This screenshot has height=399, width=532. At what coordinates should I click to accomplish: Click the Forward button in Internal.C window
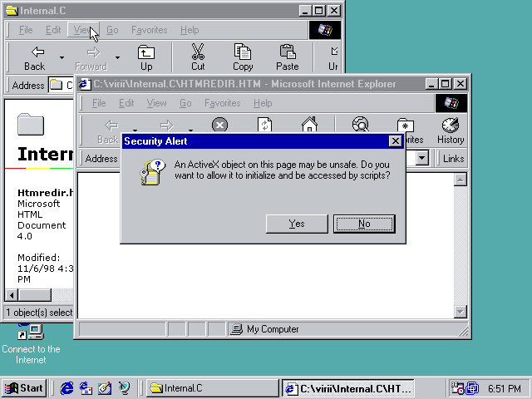(91, 58)
